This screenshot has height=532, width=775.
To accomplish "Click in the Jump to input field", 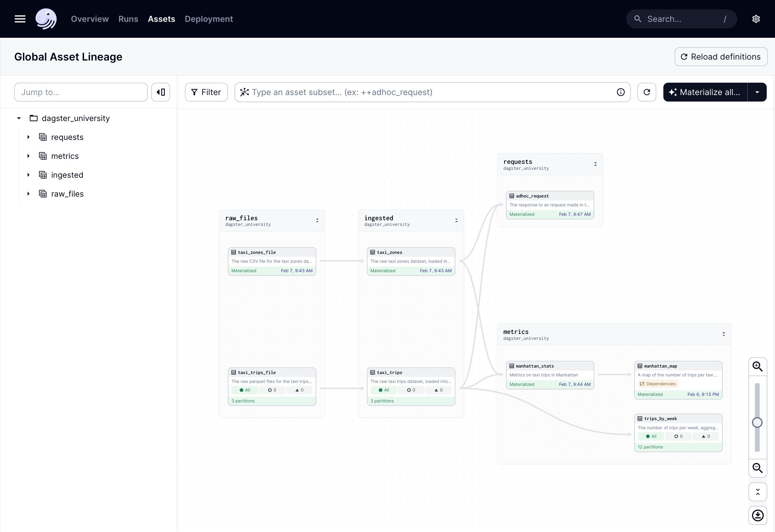I will [x=81, y=92].
